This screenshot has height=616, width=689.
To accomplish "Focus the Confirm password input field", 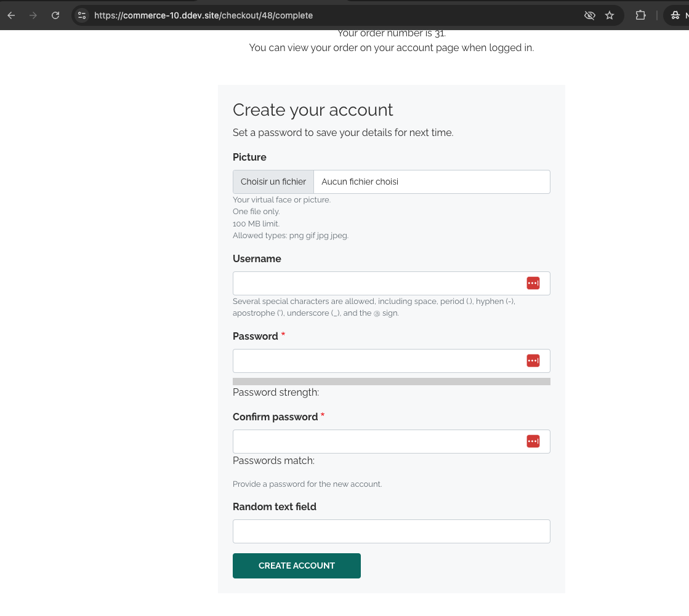I will point(377,441).
